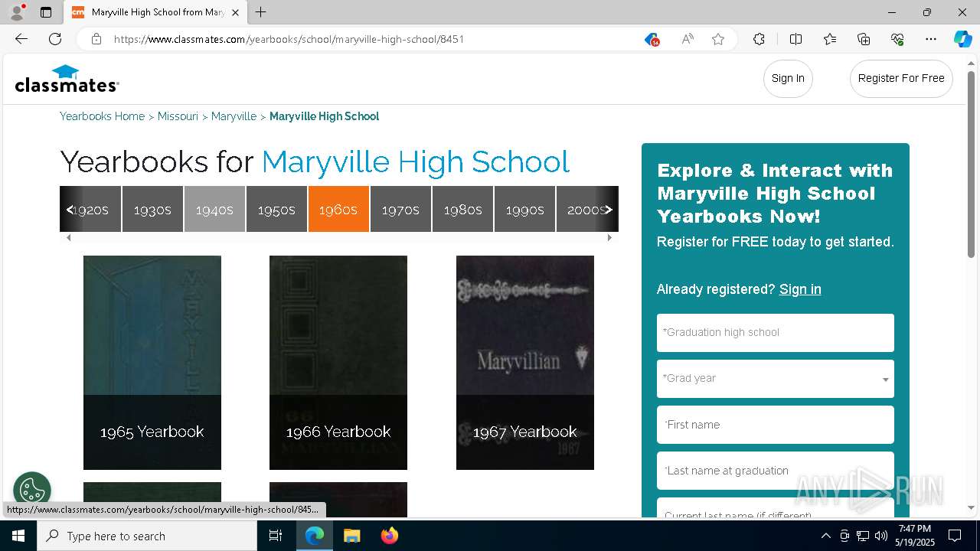
Task: Open volume control in system tray
Action: pyautogui.click(x=881, y=536)
